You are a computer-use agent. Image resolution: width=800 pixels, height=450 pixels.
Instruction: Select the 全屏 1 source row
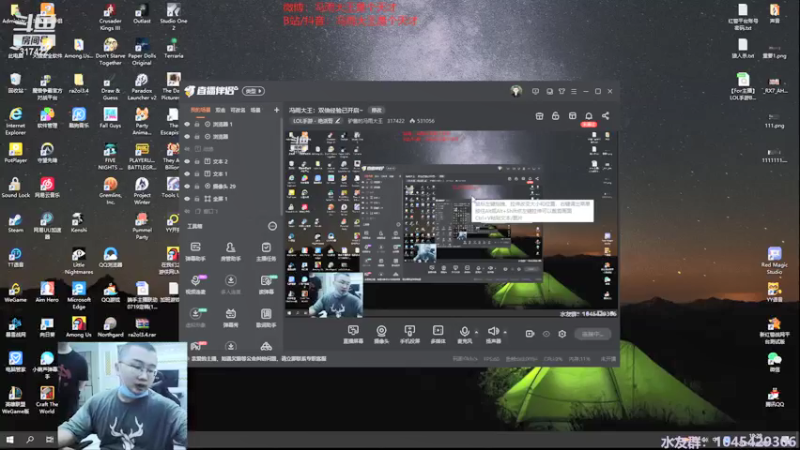(232, 198)
